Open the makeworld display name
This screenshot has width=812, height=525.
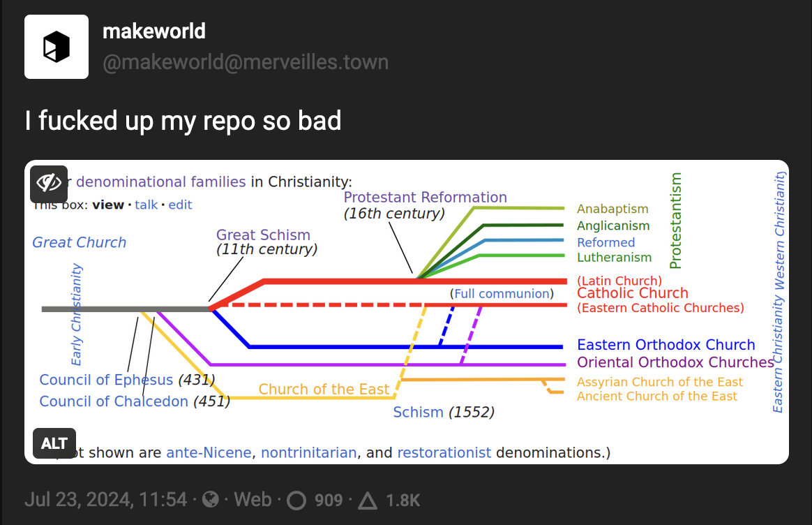tap(154, 31)
